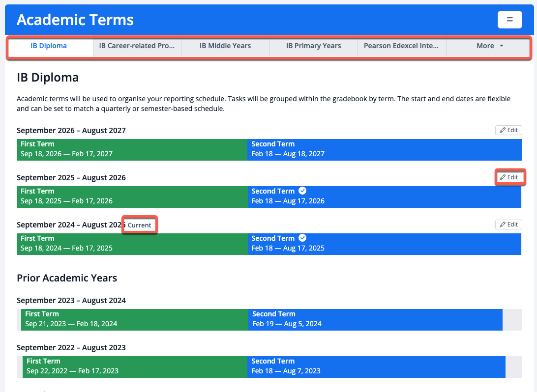Open the IB Middle Years tab
This screenshot has width=537, height=392.
coord(225,46)
